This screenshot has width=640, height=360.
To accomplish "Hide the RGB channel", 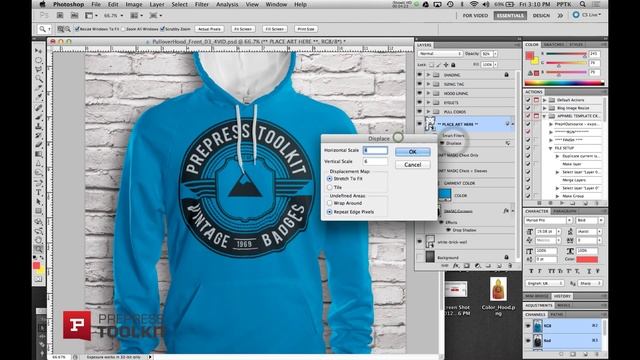I will click(x=527, y=326).
